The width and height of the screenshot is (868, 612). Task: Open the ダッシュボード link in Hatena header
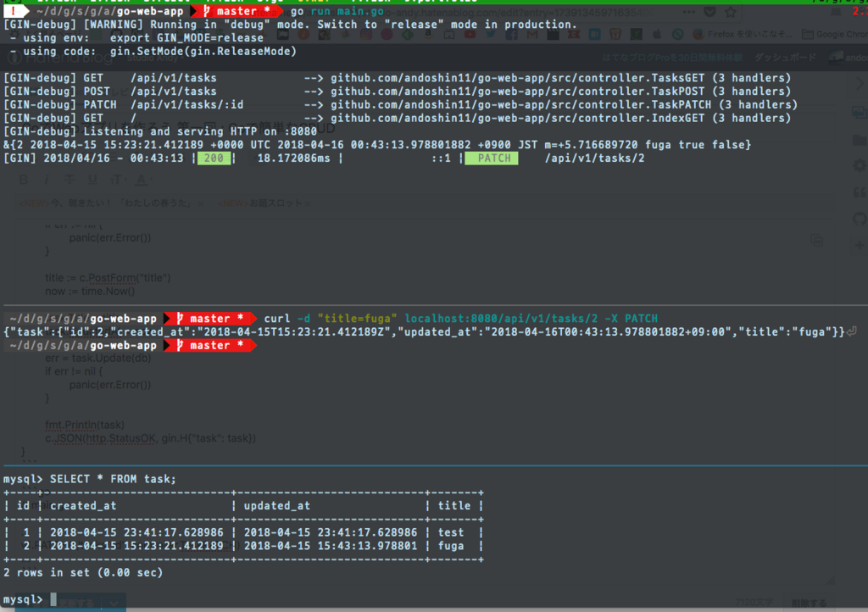pyautogui.click(x=785, y=58)
